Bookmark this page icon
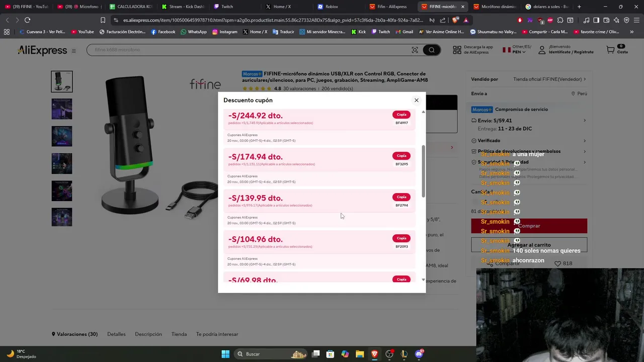Screen dimensions: 644x362 pos(103,20)
